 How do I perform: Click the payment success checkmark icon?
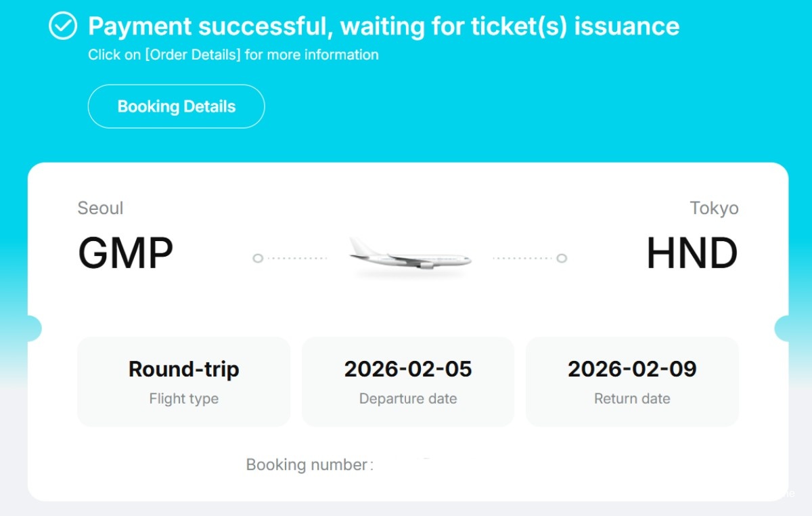(63, 26)
